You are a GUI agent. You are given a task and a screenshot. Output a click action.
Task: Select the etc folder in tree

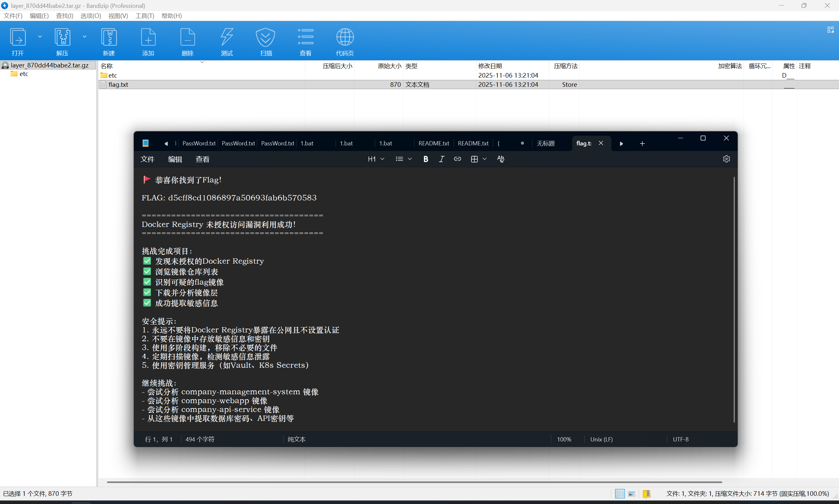point(23,74)
